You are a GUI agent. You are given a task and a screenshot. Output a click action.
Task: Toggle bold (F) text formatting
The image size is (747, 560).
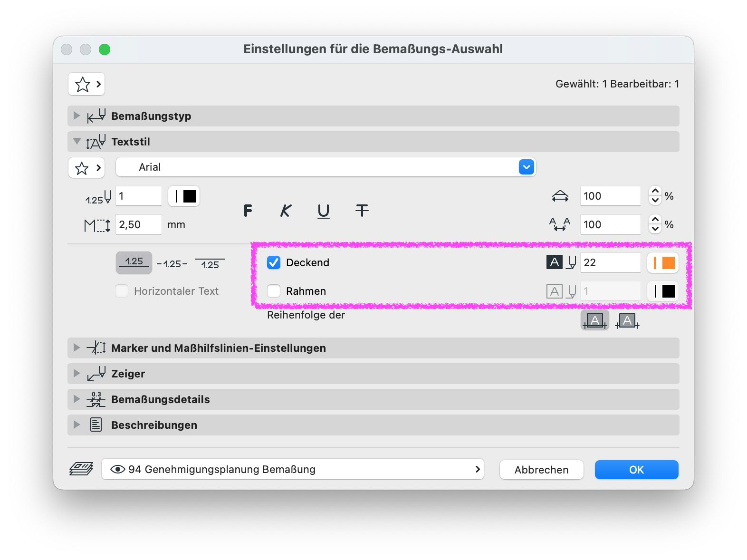248,211
